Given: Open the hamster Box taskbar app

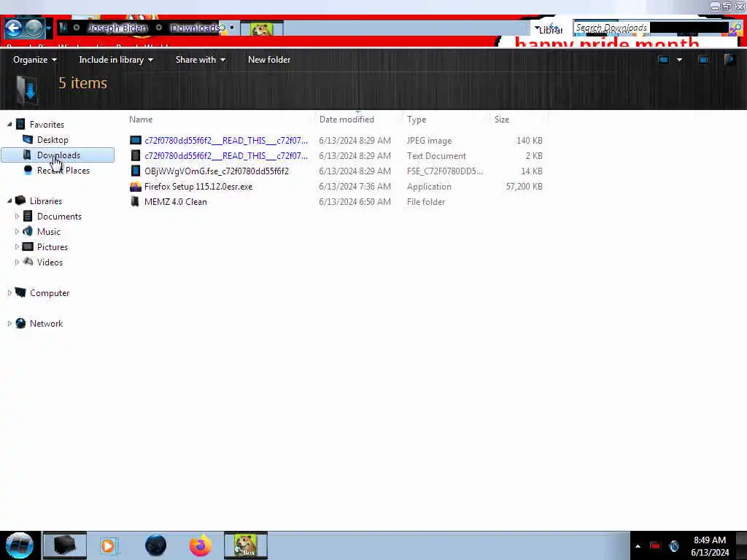Looking at the screenshot, I should 246,545.
